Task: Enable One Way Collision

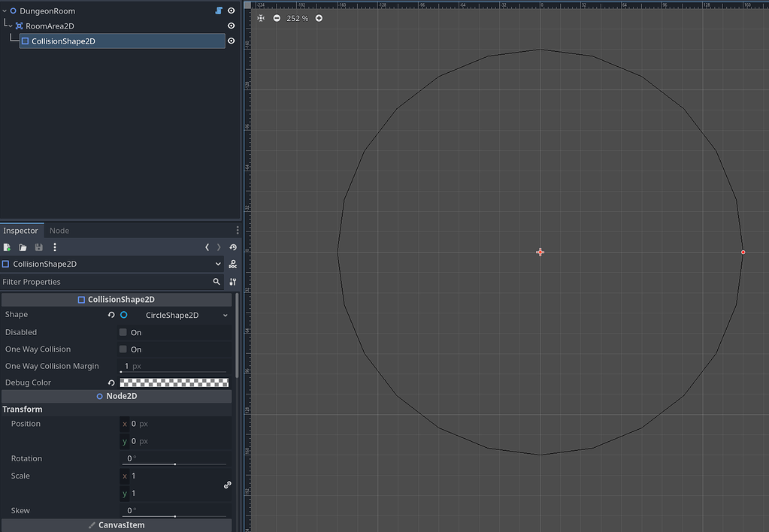Action: 125,349
